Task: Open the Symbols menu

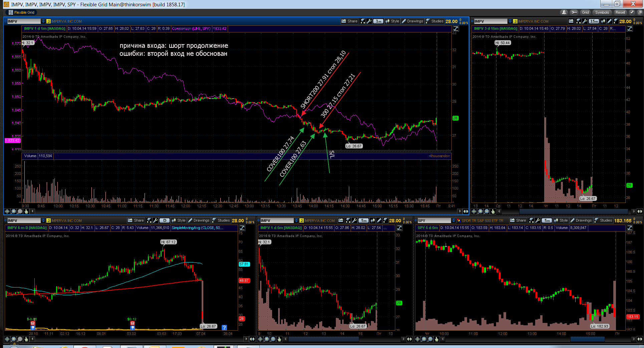Action: (x=602, y=12)
